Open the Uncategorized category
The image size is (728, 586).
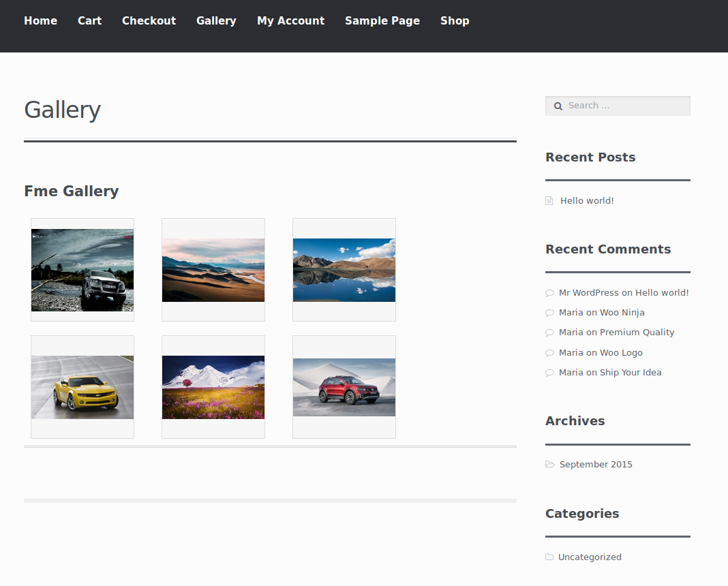click(x=590, y=557)
